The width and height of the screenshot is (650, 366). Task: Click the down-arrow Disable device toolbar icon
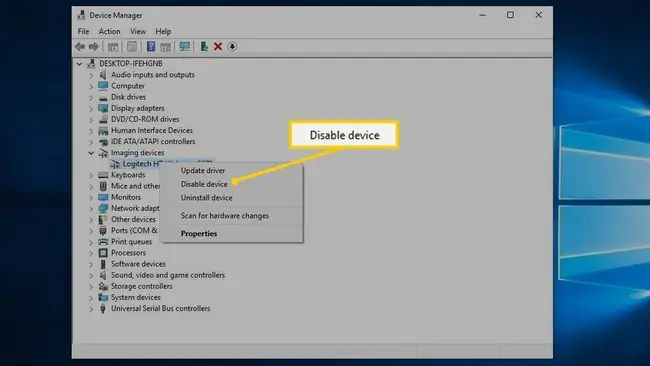click(232, 46)
